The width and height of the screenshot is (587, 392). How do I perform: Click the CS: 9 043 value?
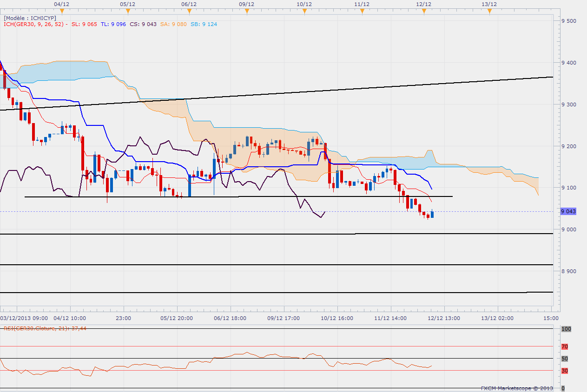tap(143, 24)
